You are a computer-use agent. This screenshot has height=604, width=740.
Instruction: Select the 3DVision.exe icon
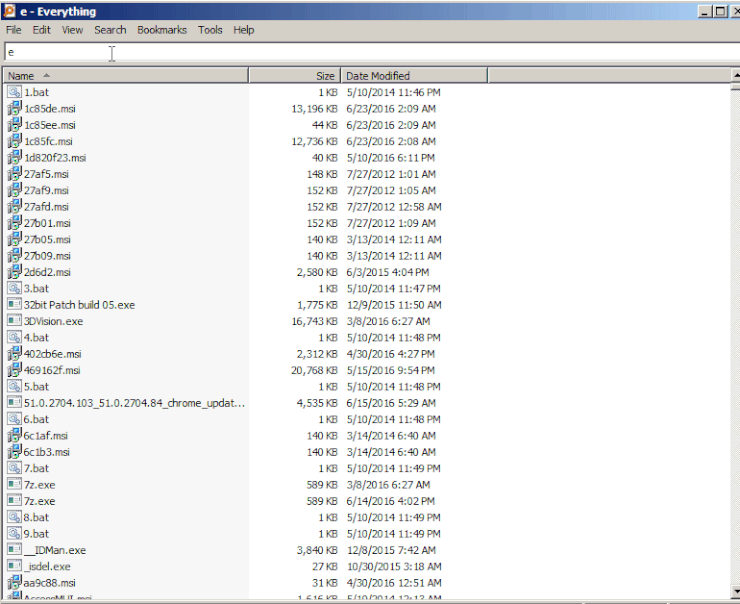pos(15,321)
